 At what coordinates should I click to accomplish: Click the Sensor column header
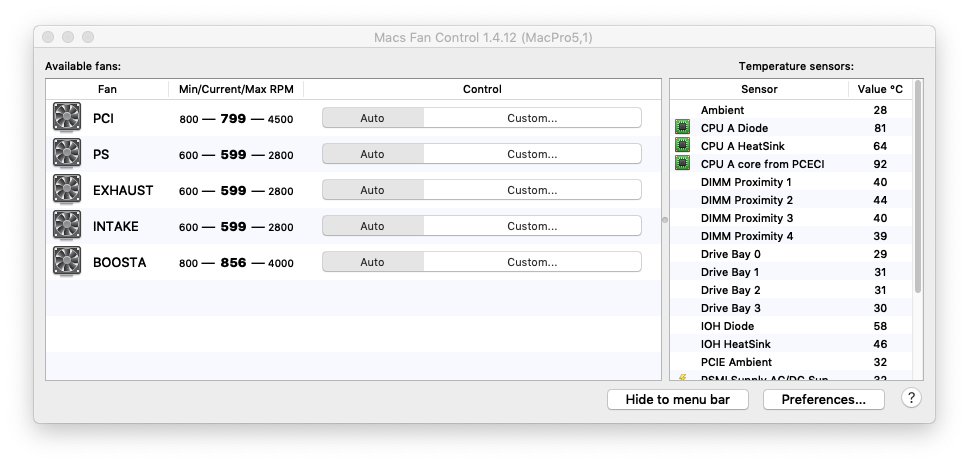pyautogui.click(x=759, y=89)
